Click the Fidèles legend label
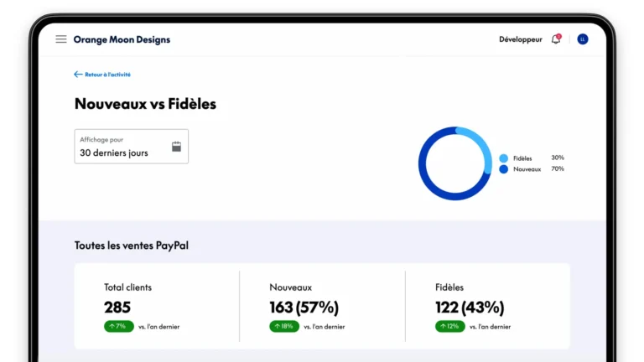644x362 pixels. (522, 158)
